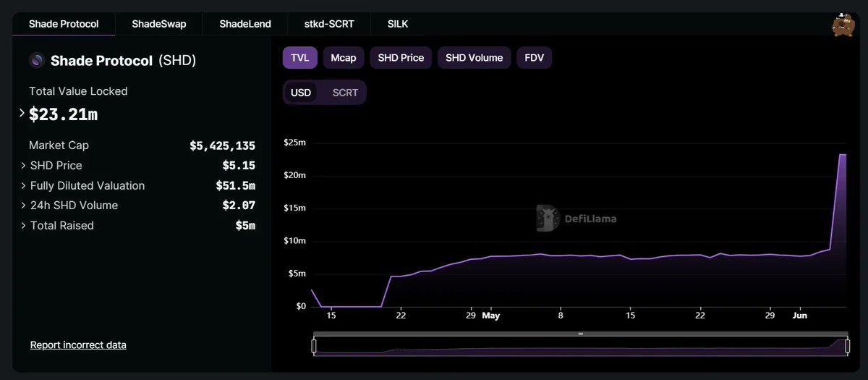Expand the 24h SHD Volume row
Screen dimensions: 868x380
coord(24,206)
